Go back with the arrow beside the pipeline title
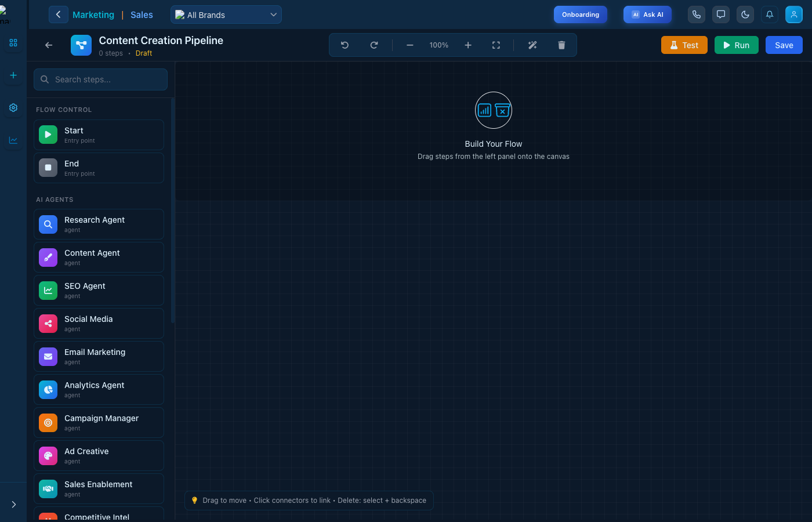 click(x=49, y=45)
